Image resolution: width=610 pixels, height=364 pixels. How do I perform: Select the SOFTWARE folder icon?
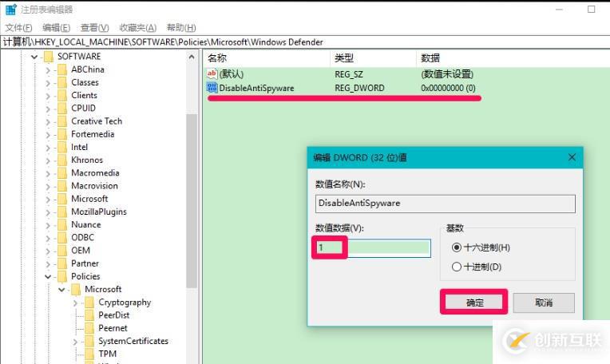[x=48, y=57]
